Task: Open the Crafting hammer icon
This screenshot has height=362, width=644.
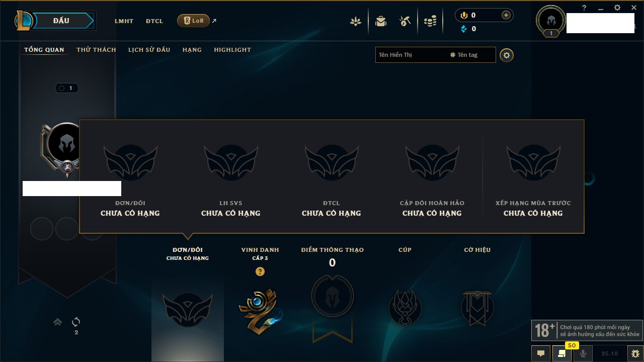Action: pyautogui.click(x=405, y=21)
